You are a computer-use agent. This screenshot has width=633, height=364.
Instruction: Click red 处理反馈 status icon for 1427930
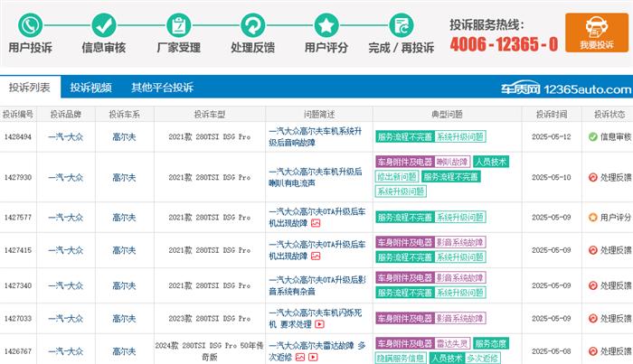(592, 177)
